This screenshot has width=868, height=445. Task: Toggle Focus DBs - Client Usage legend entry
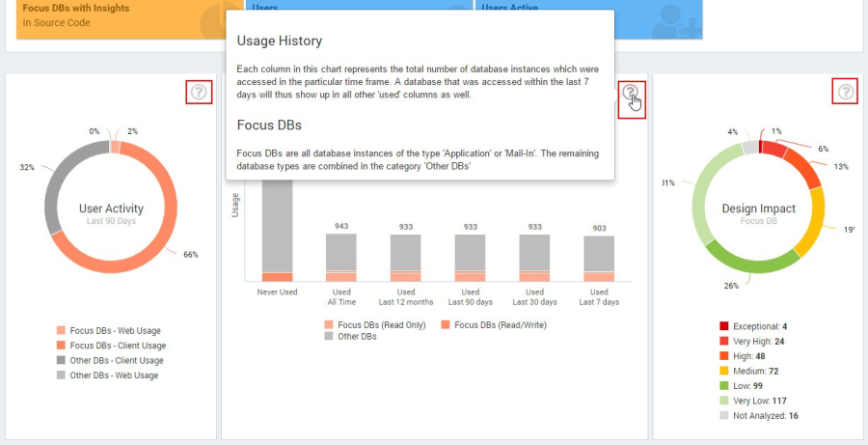pyautogui.click(x=110, y=346)
